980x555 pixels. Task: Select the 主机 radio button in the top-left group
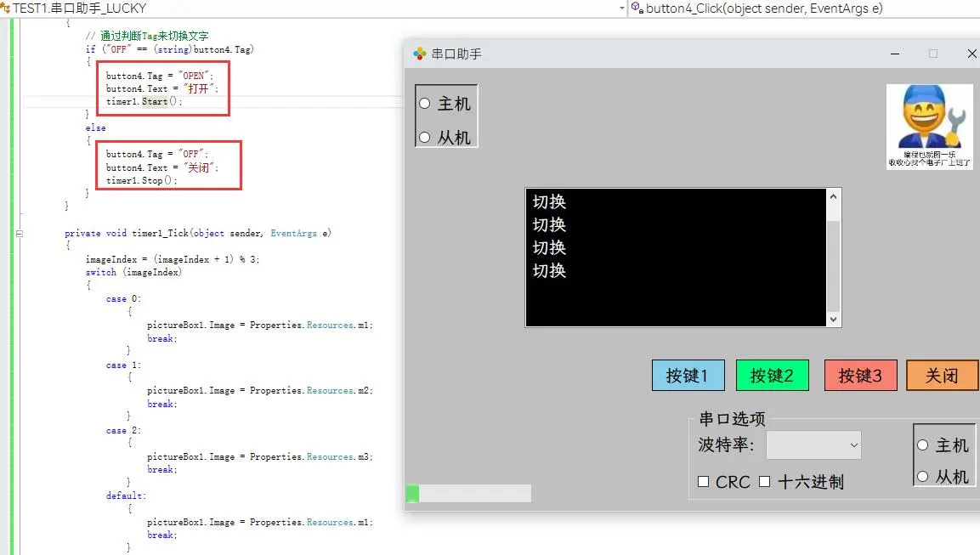425,104
